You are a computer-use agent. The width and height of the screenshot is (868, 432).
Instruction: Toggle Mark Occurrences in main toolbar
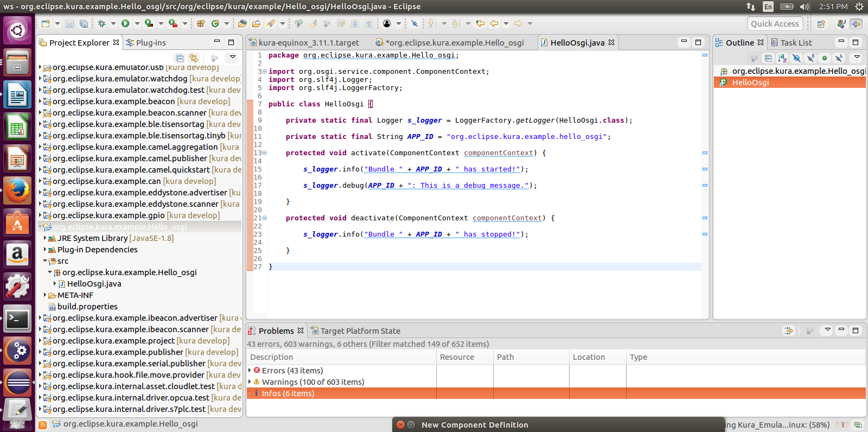(313, 23)
